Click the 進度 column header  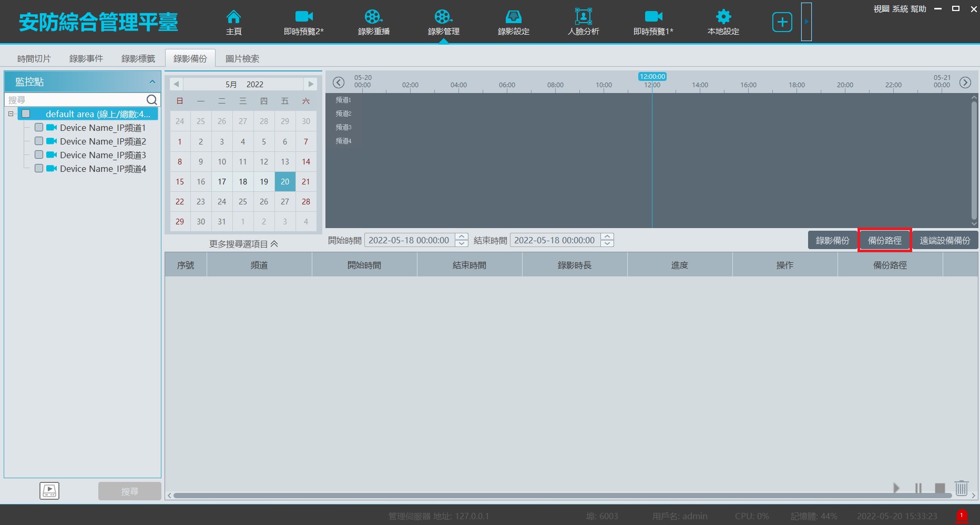click(x=680, y=265)
